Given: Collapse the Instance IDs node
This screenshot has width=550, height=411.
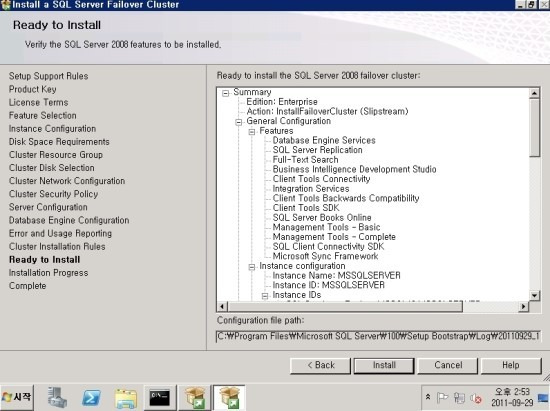Looking at the screenshot, I should (265, 296).
